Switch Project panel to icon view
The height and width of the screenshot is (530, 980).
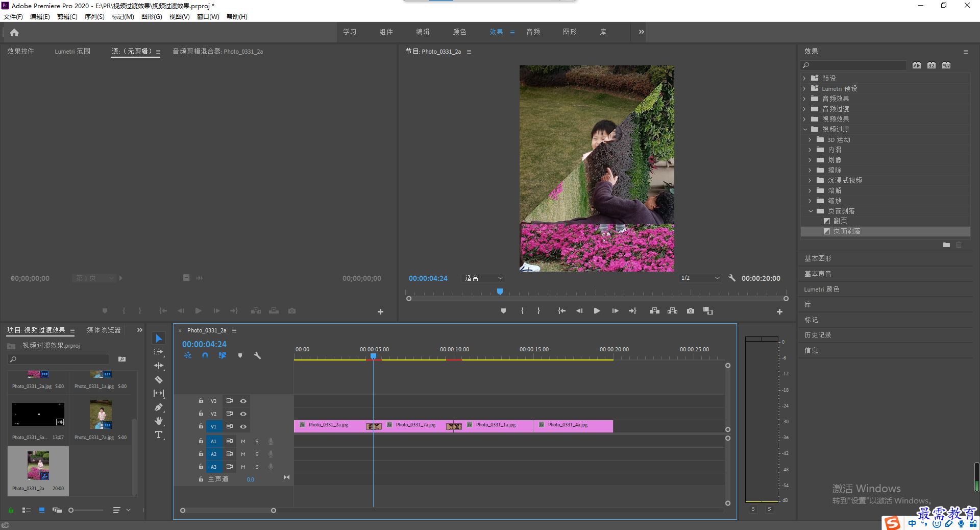click(42, 510)
